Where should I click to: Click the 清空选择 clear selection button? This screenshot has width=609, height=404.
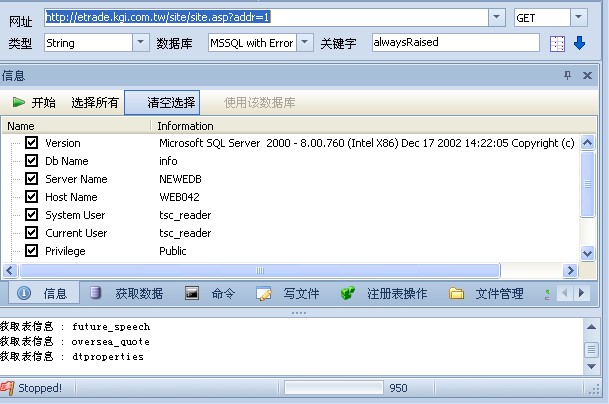tap(162, 103)
